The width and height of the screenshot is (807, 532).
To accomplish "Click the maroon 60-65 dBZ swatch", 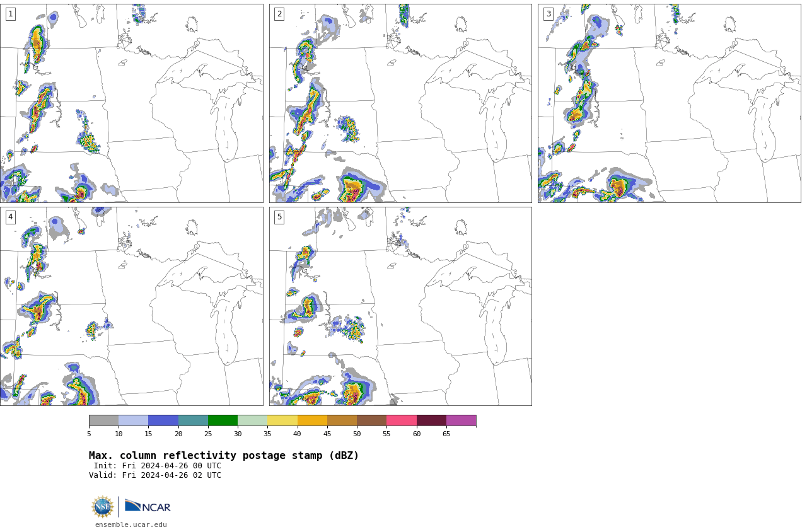I will point(431,420).
